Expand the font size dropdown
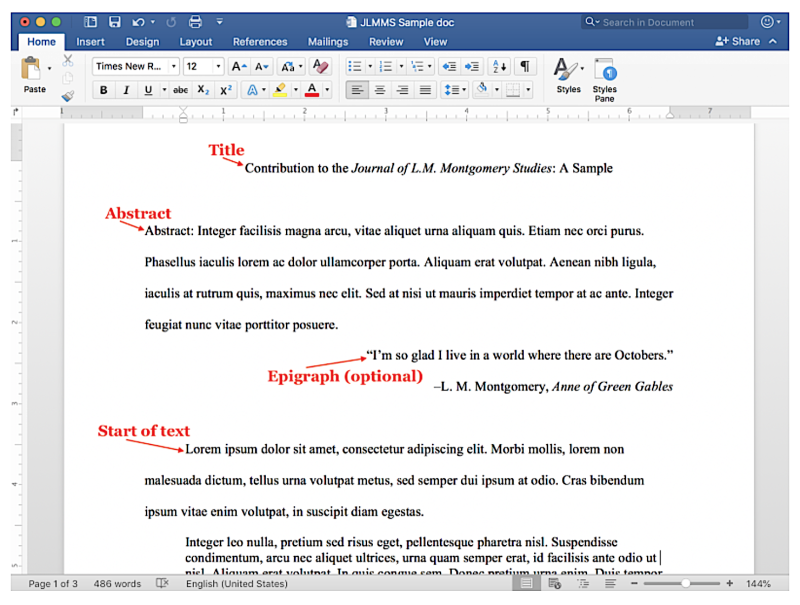The width and height of the screenshot is (800, 605). [218, 66]
